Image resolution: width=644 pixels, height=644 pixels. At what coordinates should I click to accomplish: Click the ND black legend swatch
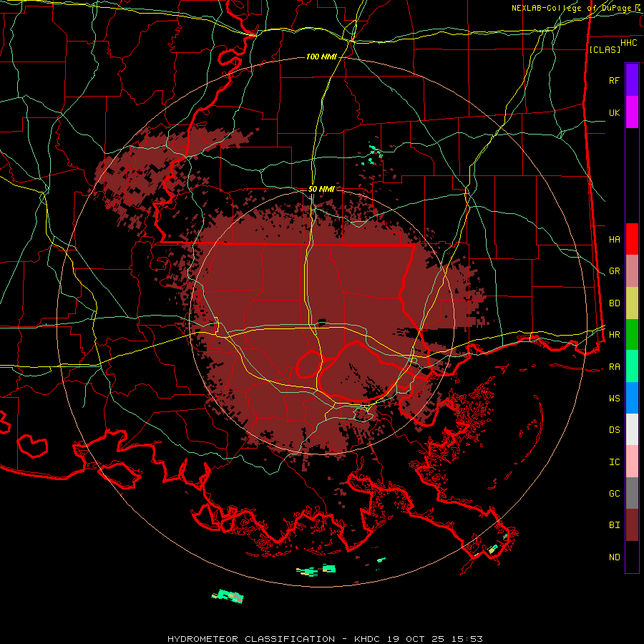point(632,557)
